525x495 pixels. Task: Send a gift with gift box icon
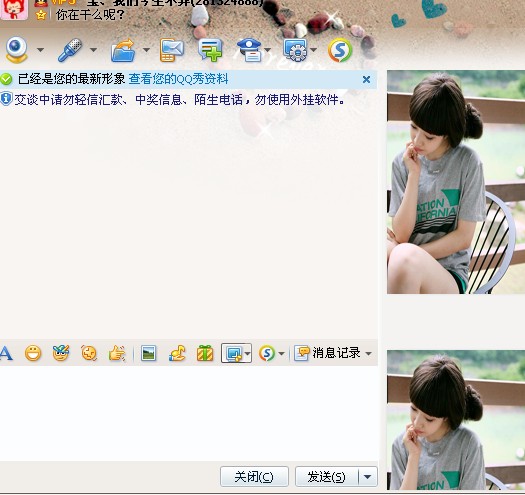coord(205,353)
